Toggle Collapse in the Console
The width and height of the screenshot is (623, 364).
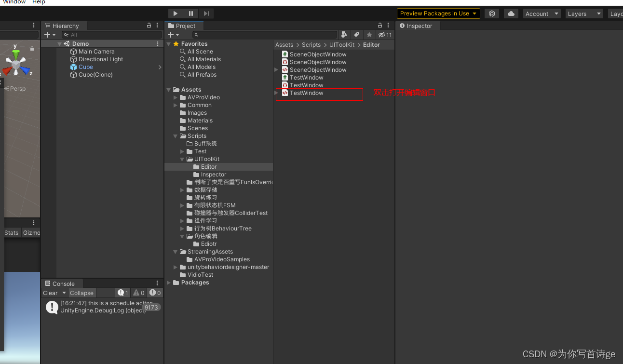click(x=81, y=293)
